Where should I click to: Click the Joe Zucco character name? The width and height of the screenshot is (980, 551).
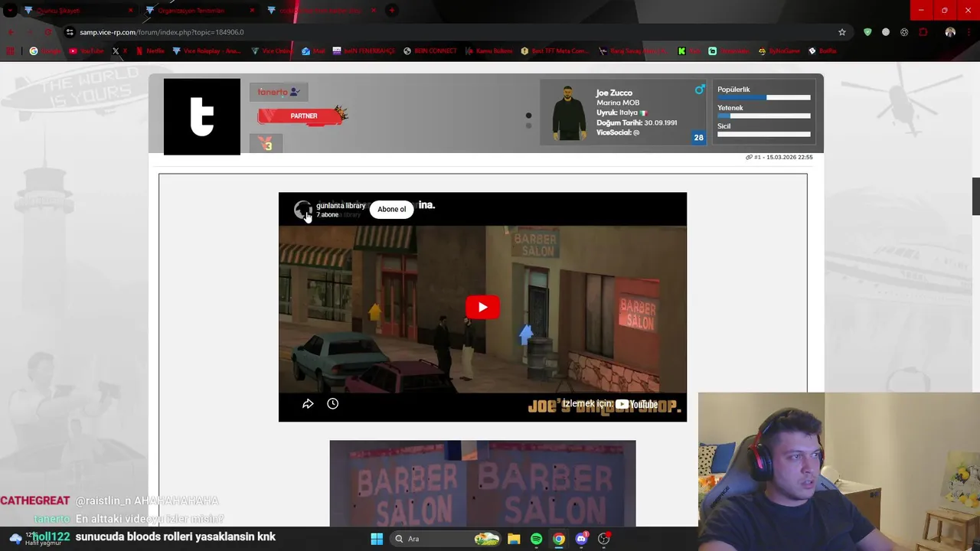coord(614,93)
